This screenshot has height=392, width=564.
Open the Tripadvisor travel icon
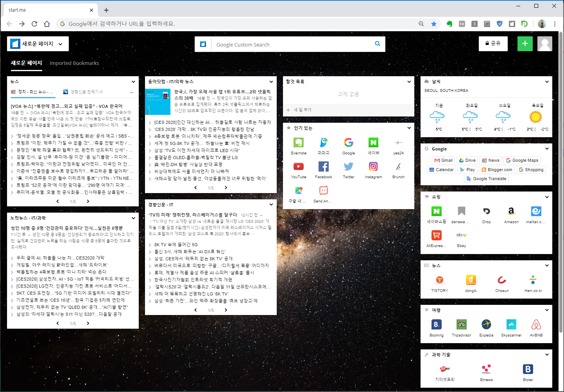(462, 324)
